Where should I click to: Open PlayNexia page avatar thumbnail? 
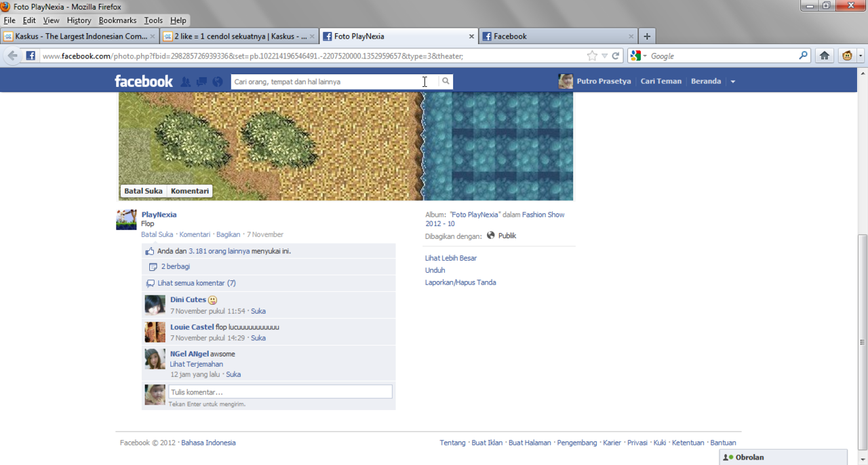(126, 220)
